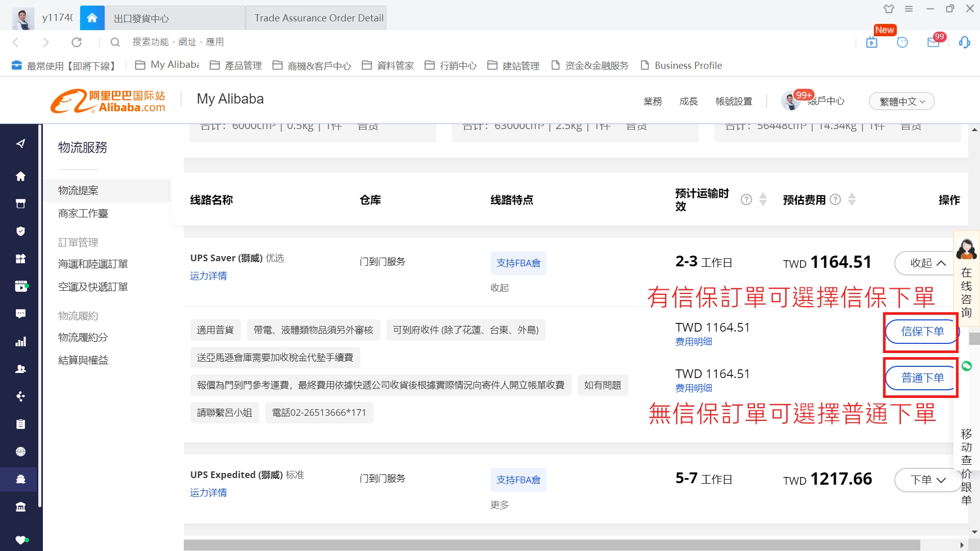Open 费用明细 under 信保下单 price
980x551 pixels.
(694, 342)
